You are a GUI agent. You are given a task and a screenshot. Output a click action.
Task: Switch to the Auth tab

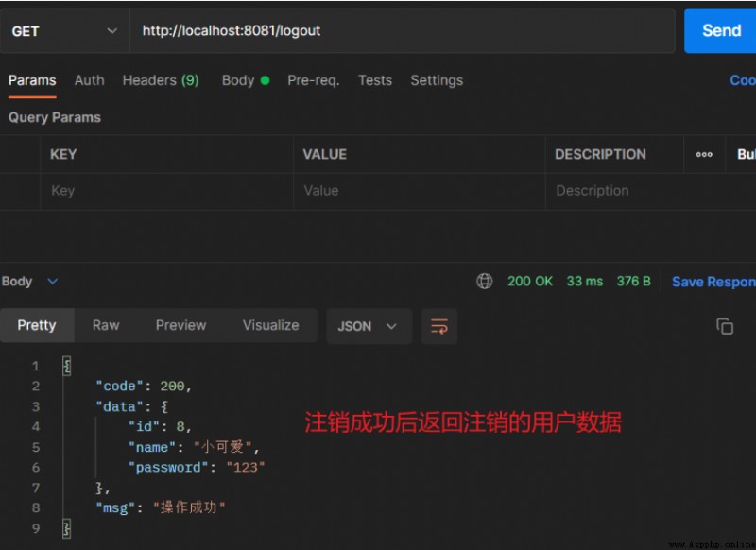[89, 80]
